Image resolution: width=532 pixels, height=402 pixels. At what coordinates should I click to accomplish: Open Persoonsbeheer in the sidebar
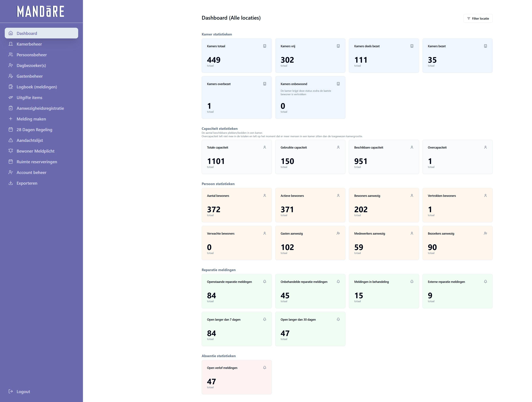click(x=31, y=55)
